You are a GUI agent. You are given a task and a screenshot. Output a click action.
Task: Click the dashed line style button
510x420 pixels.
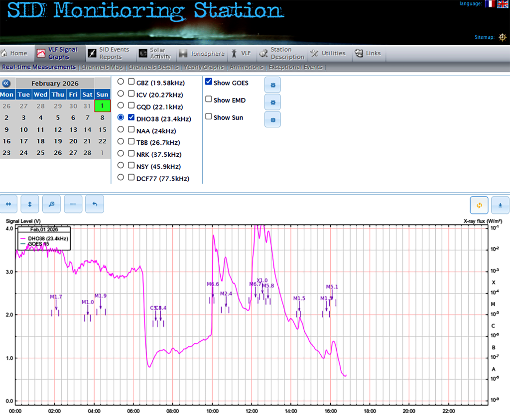(73, 204)
